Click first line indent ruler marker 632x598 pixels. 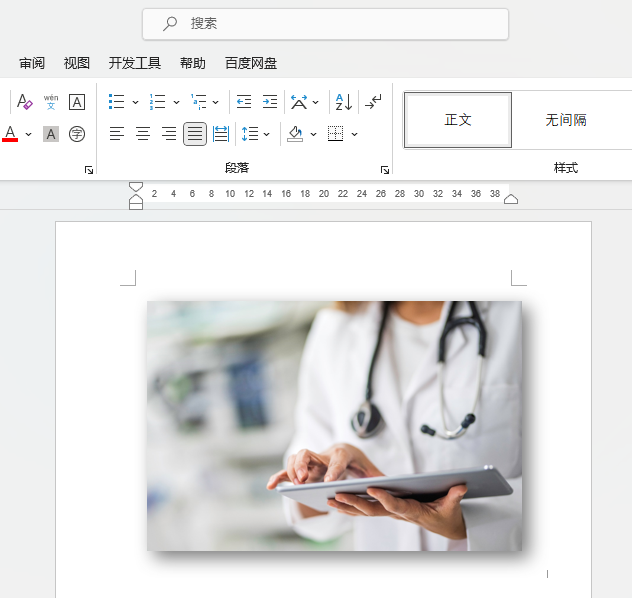tap(136, 187)
